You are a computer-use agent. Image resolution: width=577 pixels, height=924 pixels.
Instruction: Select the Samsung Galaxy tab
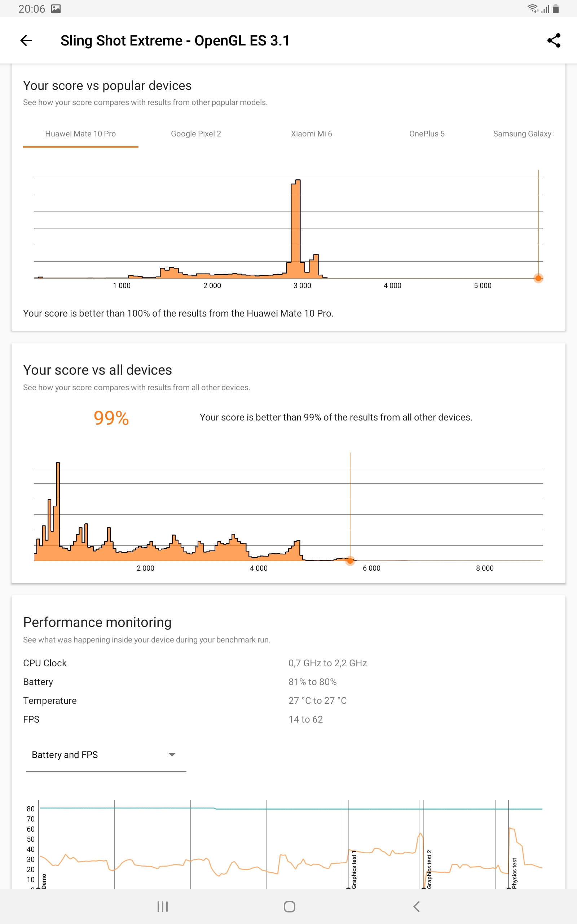[523, 134]
